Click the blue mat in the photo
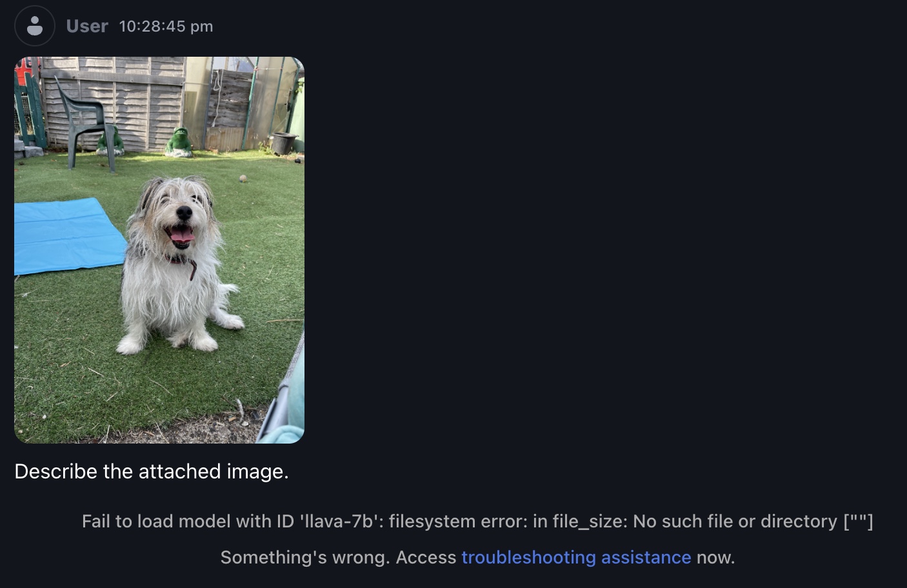907x588 pixels. click(68, 237)
